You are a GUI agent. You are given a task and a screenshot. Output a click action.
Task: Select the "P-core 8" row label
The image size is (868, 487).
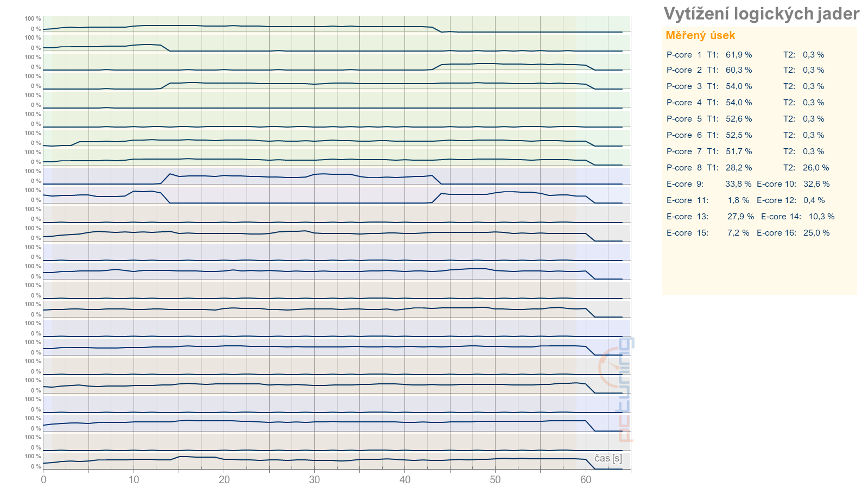click(x=684, y=168)
